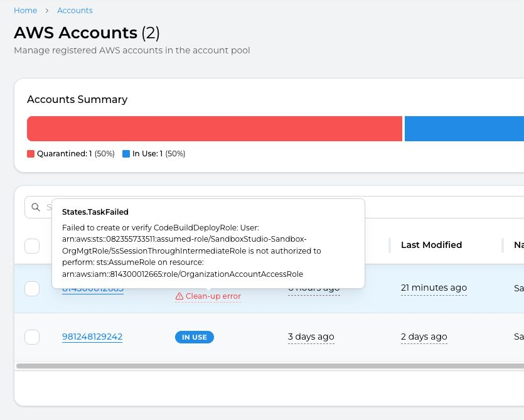Toggle the select-all checkbox in table header
Image resolution: width=524 pixels, height=420 pixels.
point(32,246)
